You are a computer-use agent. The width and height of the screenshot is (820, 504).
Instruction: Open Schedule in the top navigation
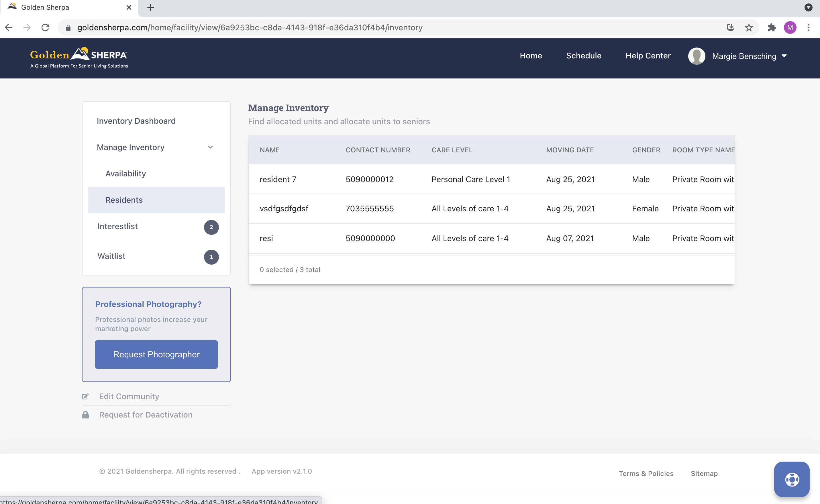584,56
